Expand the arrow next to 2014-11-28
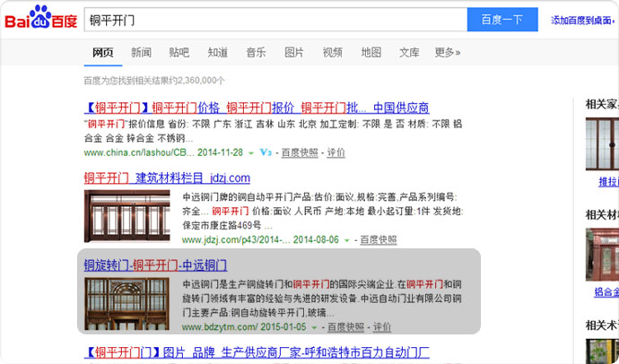 pyautogui.click(x=251, y=153)
